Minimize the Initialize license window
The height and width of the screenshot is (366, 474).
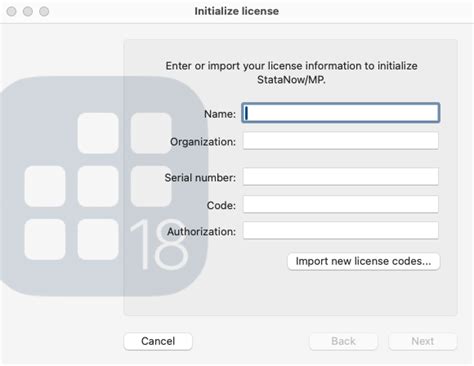(x=28, y=11)
